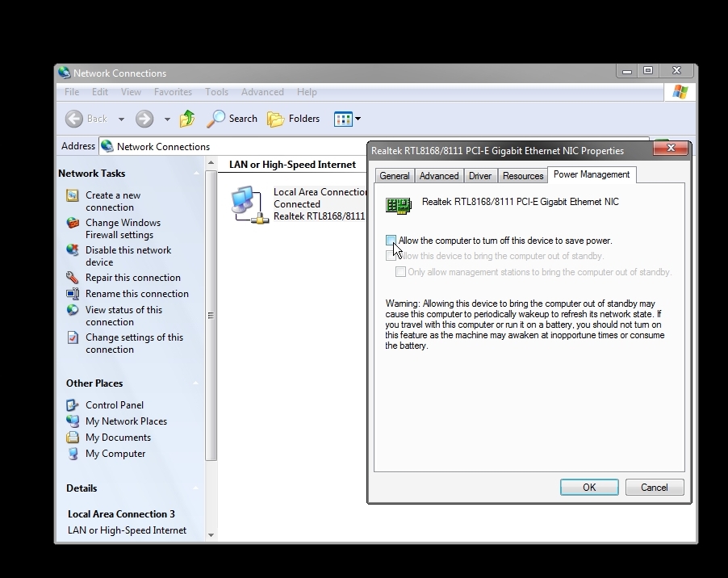The image size is (728, 578).
Task: Open the Help menu
Action: (x=307, y=92)
